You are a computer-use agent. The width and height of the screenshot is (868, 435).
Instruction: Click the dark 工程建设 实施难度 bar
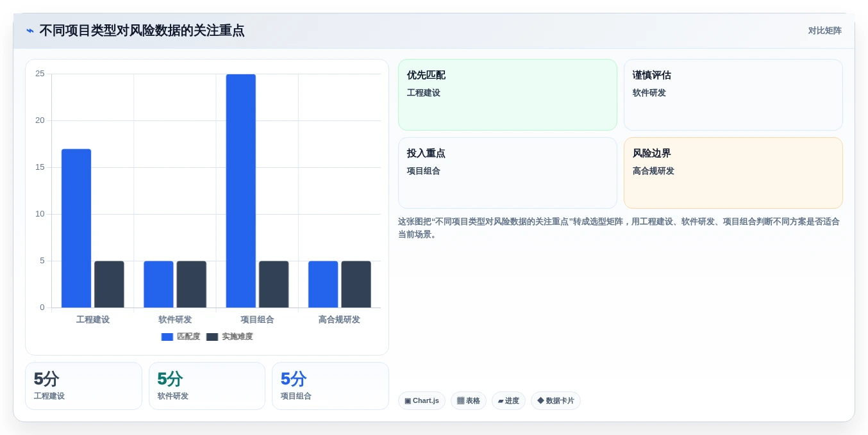tap(109, 284)
